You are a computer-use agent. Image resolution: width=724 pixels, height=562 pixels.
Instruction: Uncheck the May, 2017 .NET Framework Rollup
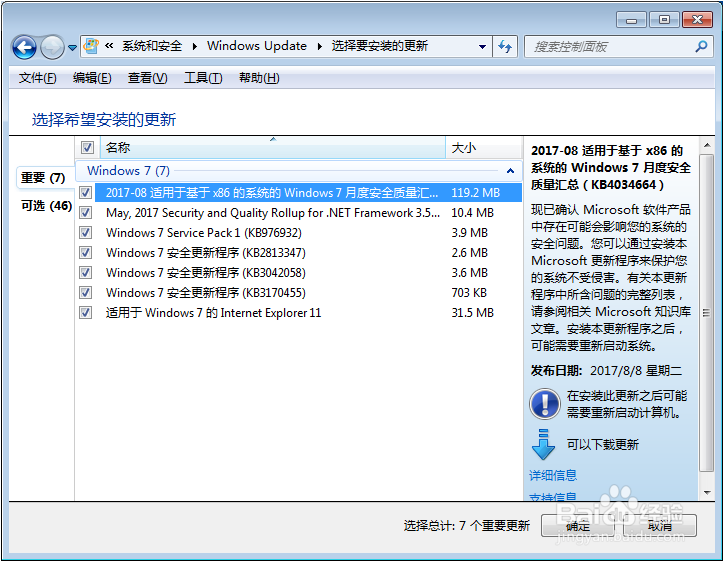(85, 212)
